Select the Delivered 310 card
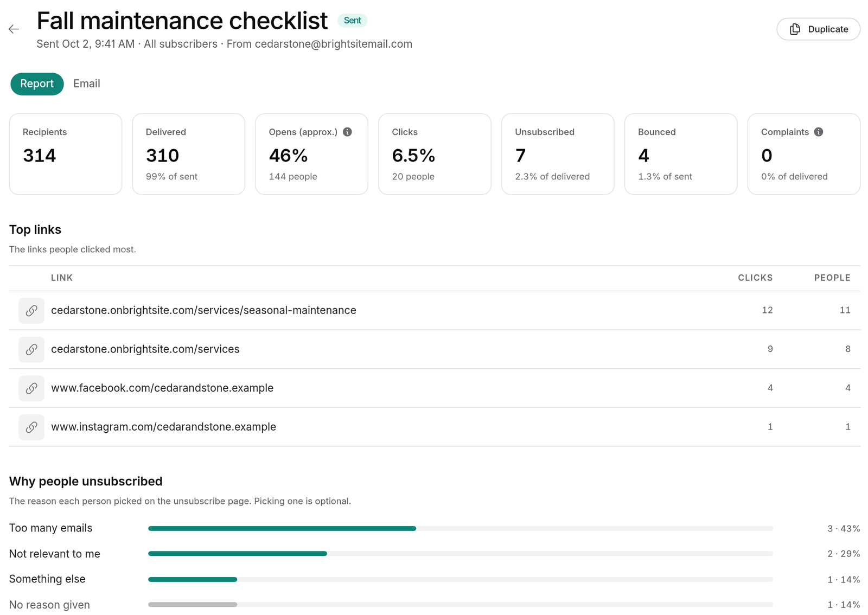 point(189,154)
